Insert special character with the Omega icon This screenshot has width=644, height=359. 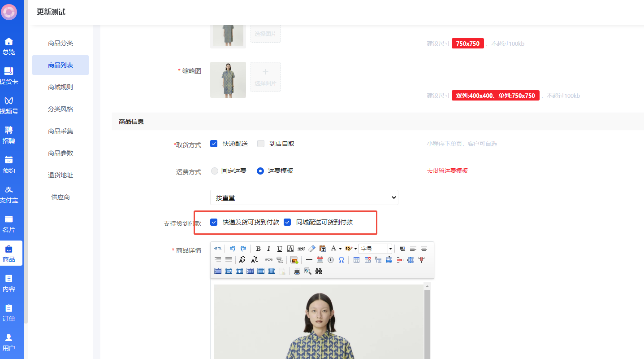coord(341,260)
